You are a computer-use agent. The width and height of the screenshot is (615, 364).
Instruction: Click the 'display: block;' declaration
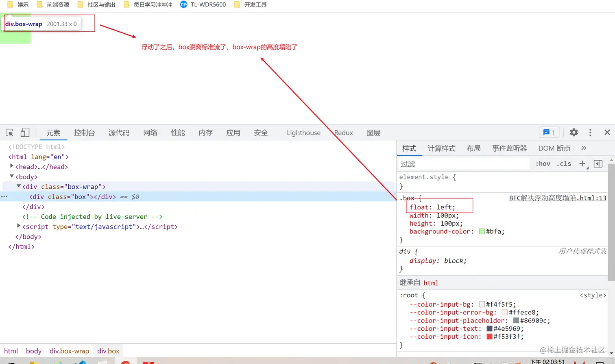(x=438, y=261)
